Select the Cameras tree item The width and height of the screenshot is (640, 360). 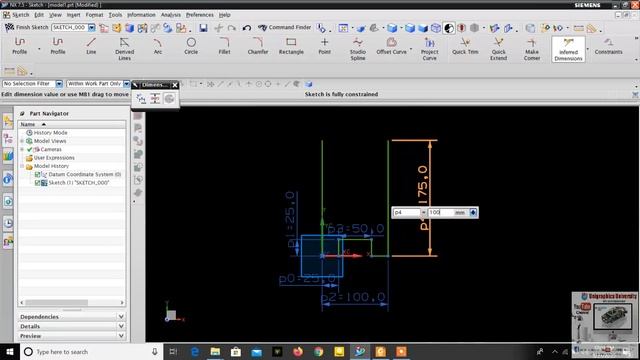[51, 149]
